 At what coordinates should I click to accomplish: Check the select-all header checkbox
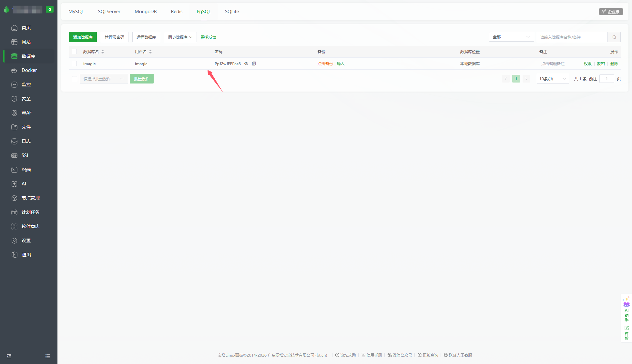74,52
